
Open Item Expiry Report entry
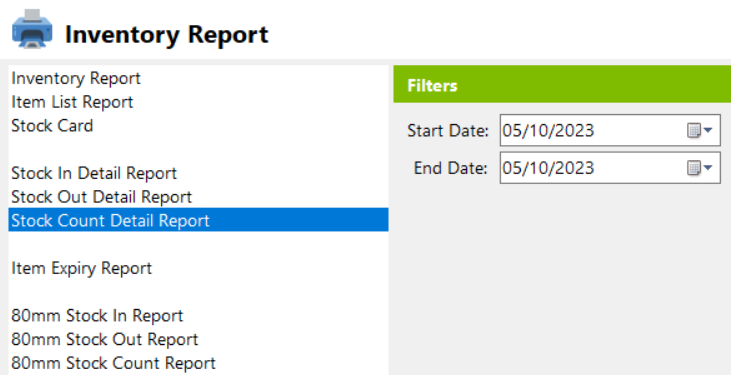coord(82,269)
